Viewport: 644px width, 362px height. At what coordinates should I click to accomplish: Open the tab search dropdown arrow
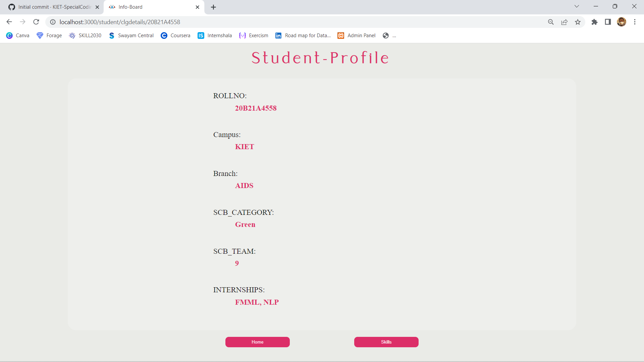pos(577,6)
